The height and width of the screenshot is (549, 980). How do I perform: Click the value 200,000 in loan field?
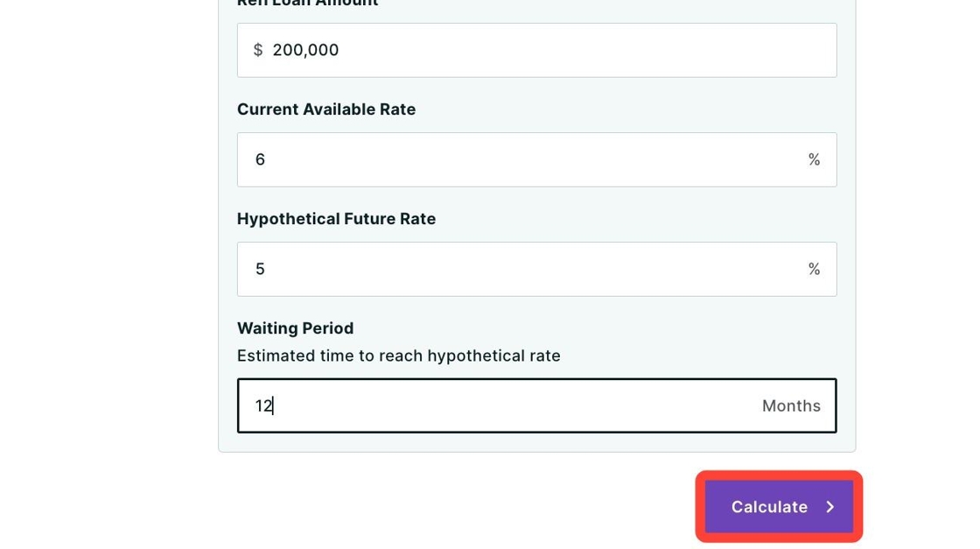305,50
